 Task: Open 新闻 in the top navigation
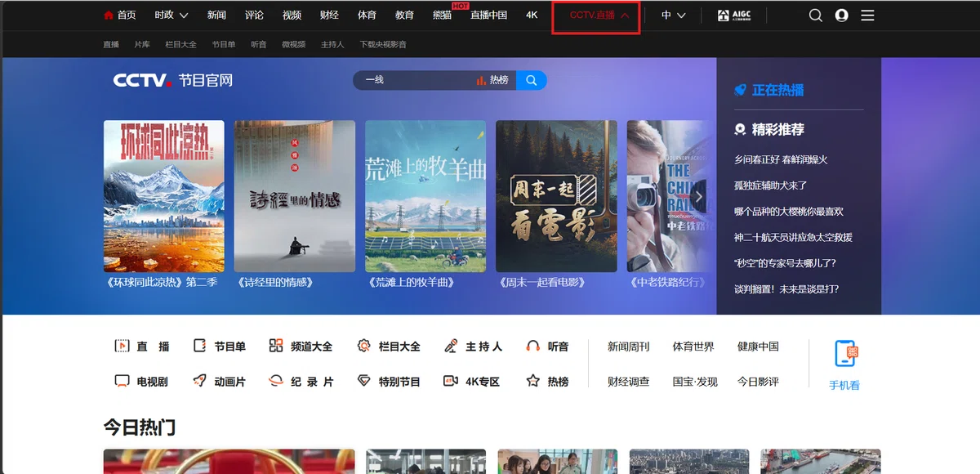tap(216, 16)
